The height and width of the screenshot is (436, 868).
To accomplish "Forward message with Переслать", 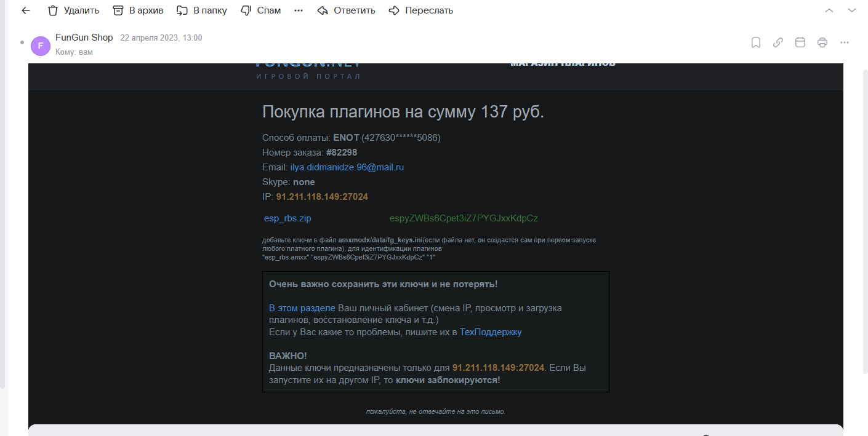I will (x=421, y=10).
